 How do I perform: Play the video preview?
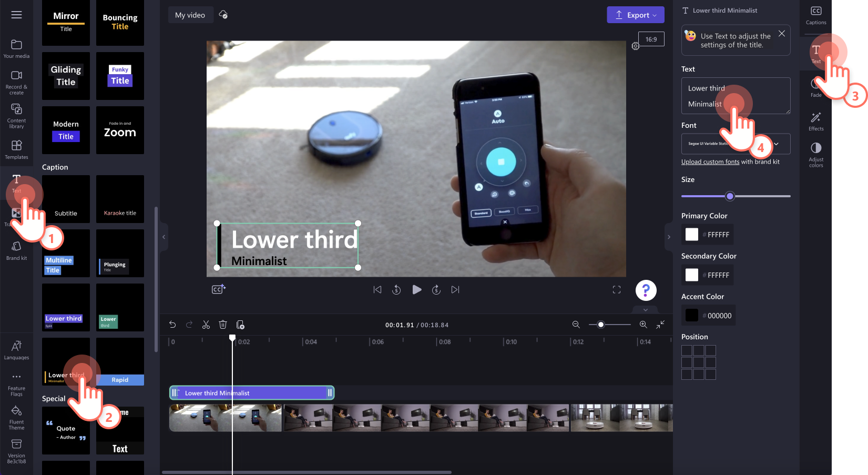point(416,289)
